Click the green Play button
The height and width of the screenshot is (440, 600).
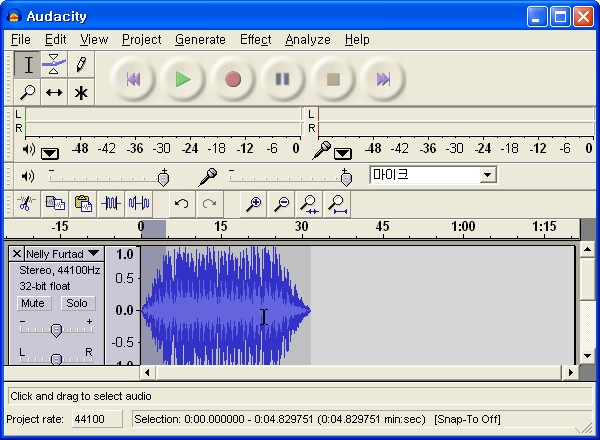pyautogui.click(x=183, y=79)
